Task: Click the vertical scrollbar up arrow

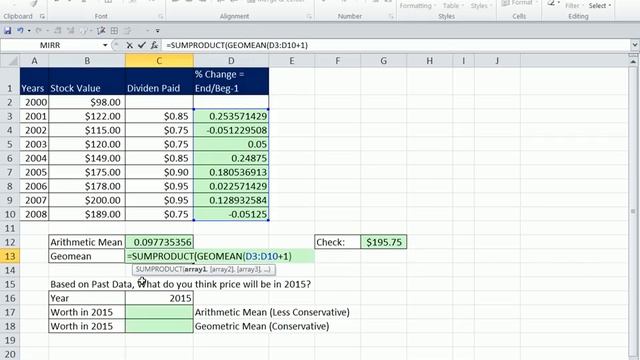Action: tap(633, 61)
